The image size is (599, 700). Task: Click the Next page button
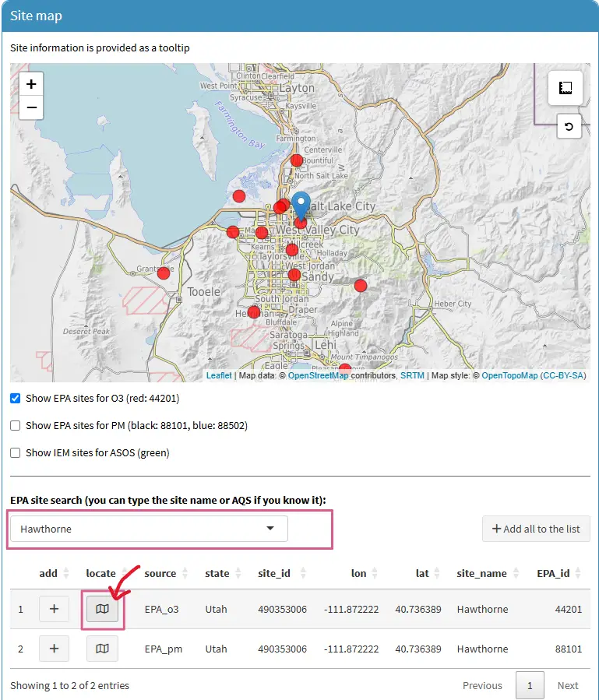567,685
